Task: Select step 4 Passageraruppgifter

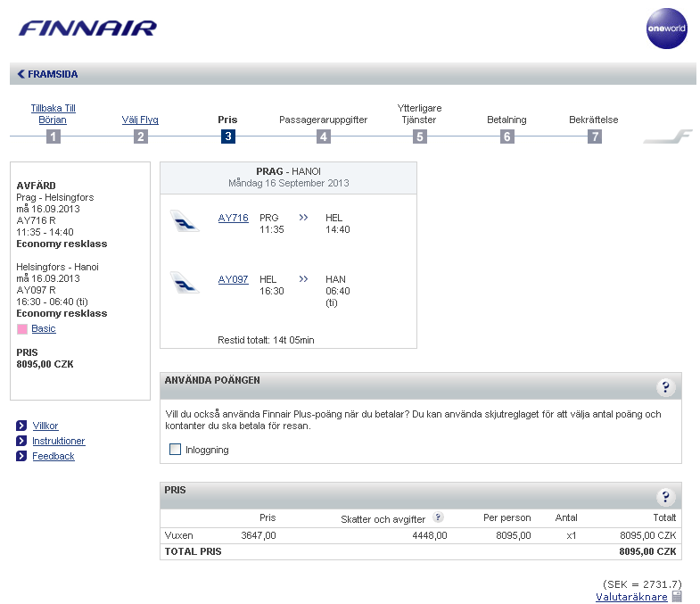Action: [x=323, y=137]
